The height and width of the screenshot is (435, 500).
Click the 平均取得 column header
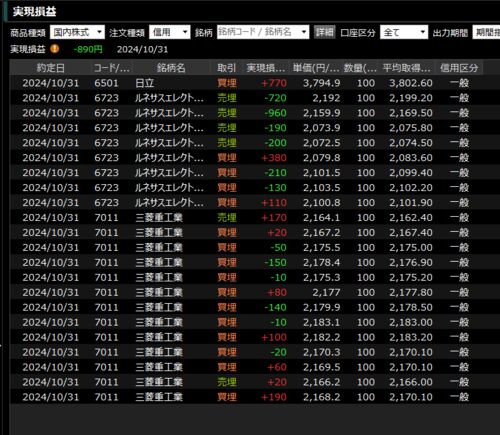406,68
